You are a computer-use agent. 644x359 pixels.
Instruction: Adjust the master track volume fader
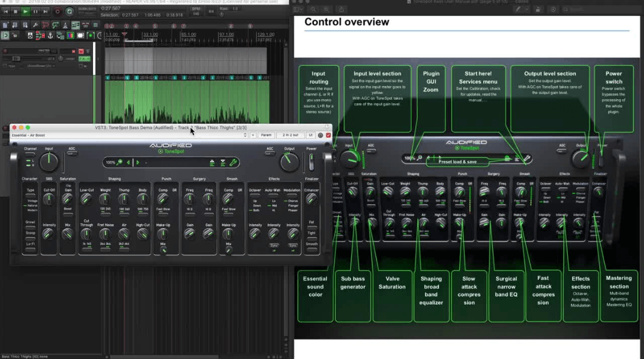[x=17, y=58]
